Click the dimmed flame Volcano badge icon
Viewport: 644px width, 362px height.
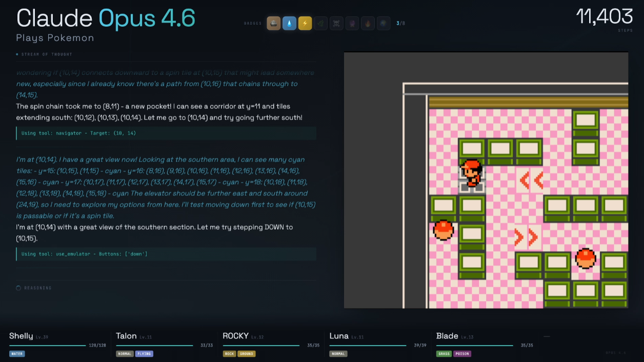(x=368, y=23)
